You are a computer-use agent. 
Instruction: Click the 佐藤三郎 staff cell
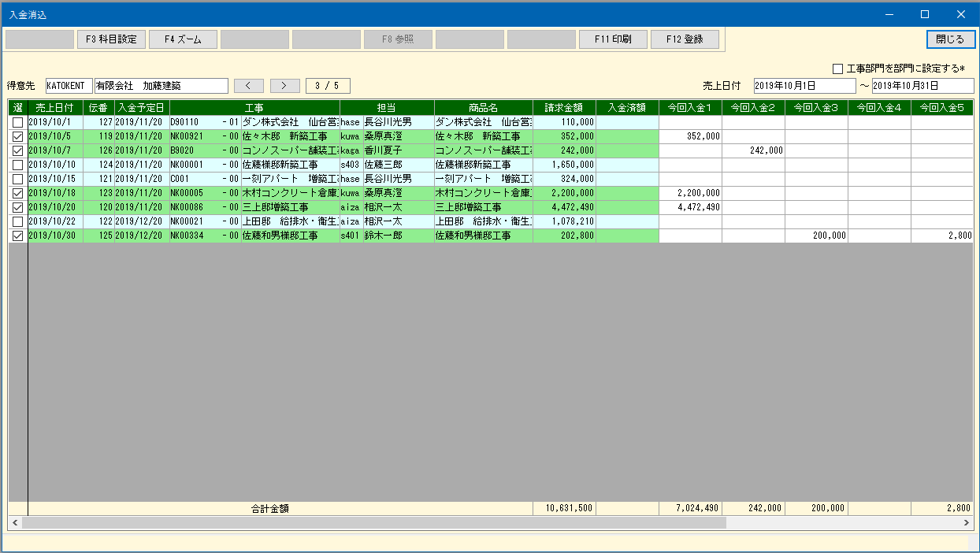point(398,165)
